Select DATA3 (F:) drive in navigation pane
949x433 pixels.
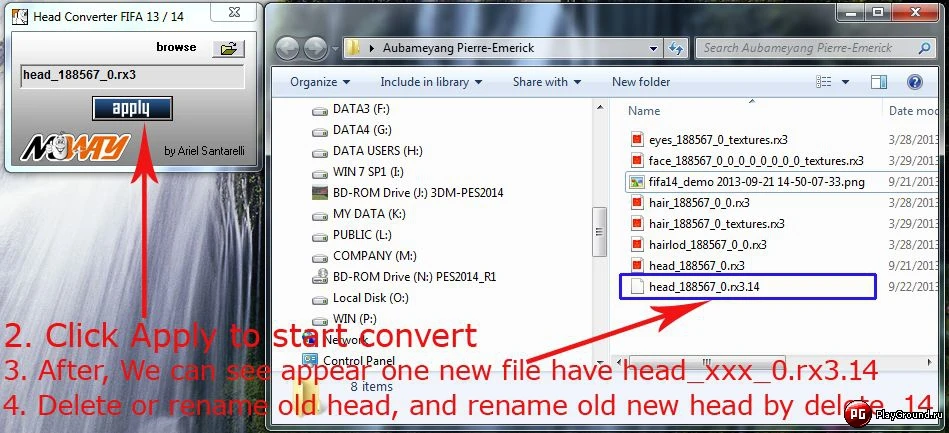click(361, 109)
